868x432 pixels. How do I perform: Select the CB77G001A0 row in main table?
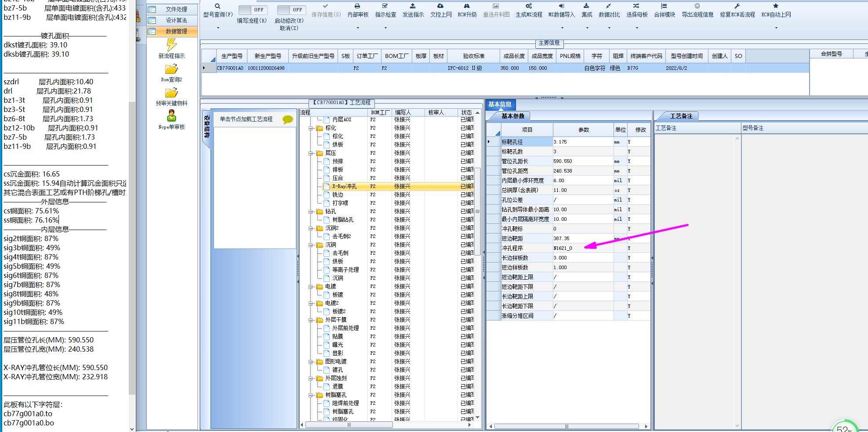coord(505,68)
